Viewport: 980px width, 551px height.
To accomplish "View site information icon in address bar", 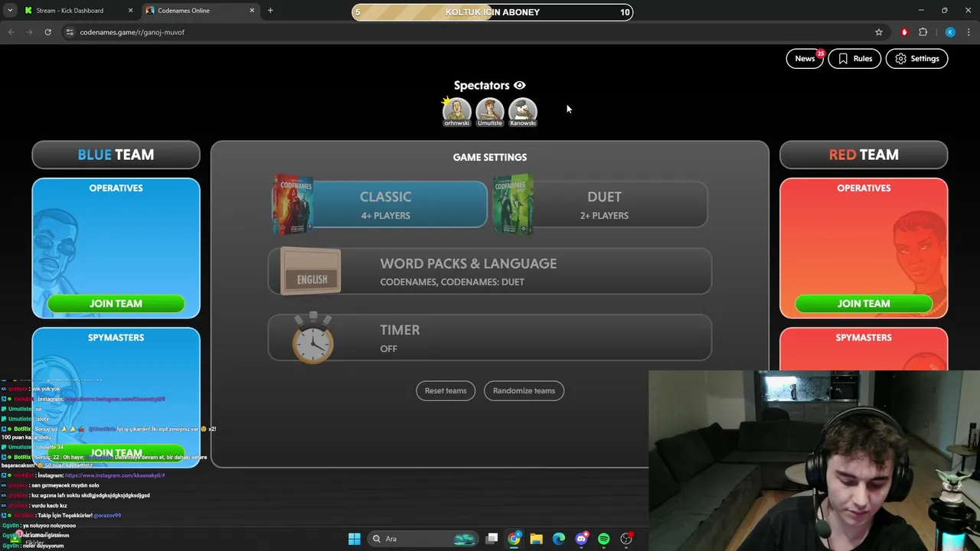I will click(70, 32).
